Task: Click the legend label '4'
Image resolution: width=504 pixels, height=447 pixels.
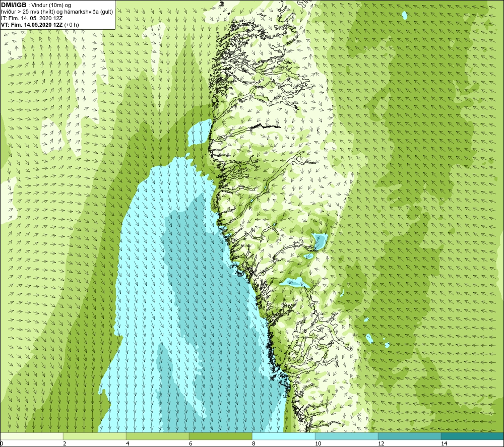Action: pos(128,443)
